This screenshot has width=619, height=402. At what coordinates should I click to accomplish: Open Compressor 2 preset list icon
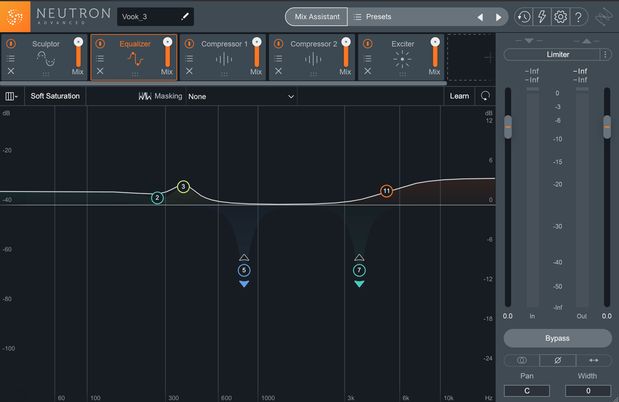coord(279,58)
